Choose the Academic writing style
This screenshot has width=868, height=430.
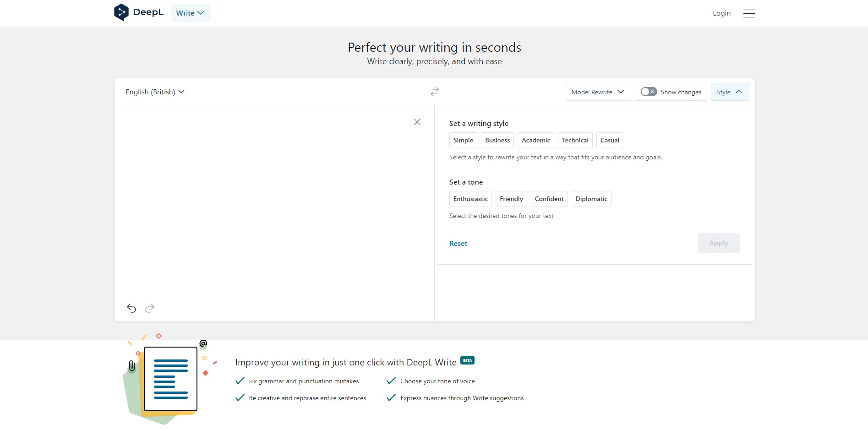point(536,140)
